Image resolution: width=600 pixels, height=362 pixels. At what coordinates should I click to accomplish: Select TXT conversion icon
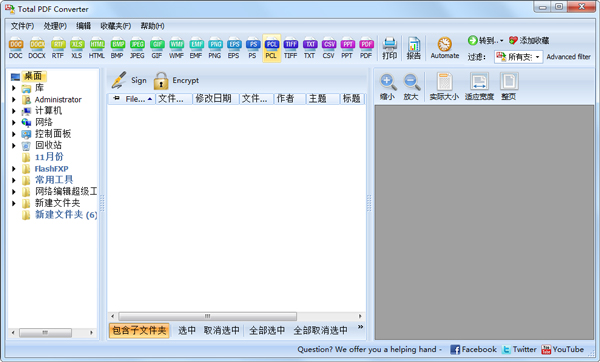click(x=310, y=49)
